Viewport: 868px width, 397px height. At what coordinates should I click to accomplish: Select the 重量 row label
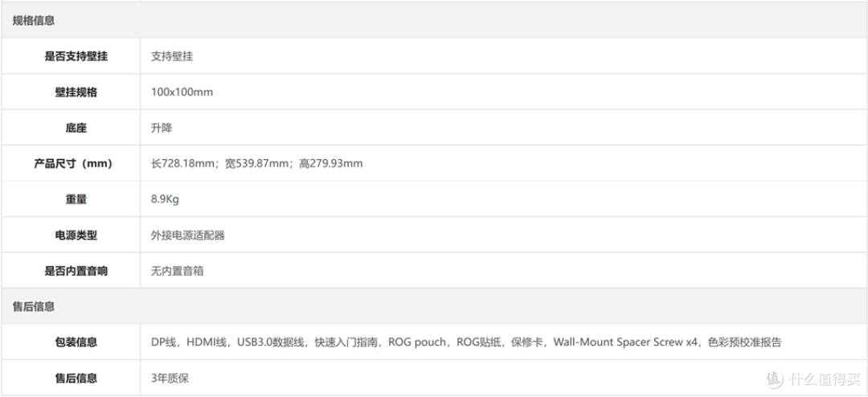(x=76, y=199)
